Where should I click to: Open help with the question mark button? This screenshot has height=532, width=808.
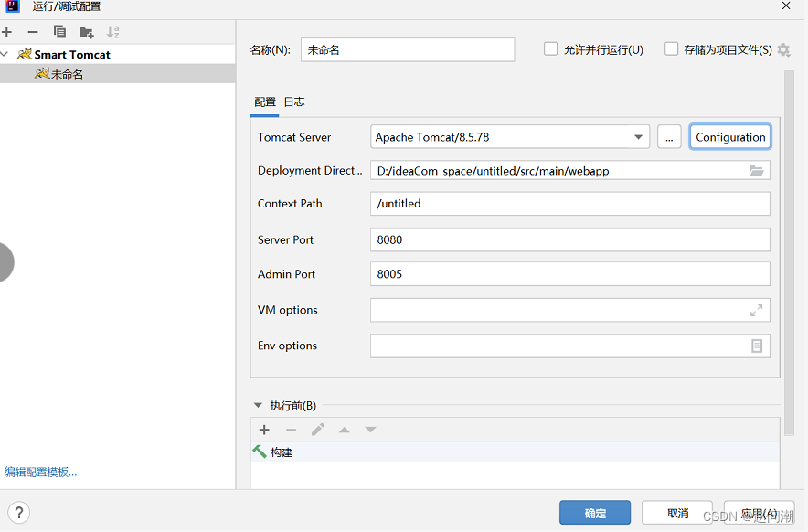[x=19, y=513]
